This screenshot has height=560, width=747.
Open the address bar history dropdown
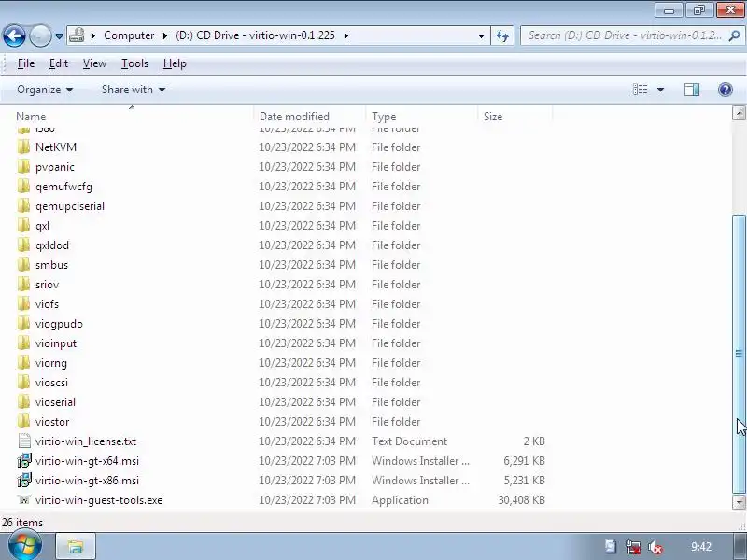pyautogui.click(x=481, y=35)
